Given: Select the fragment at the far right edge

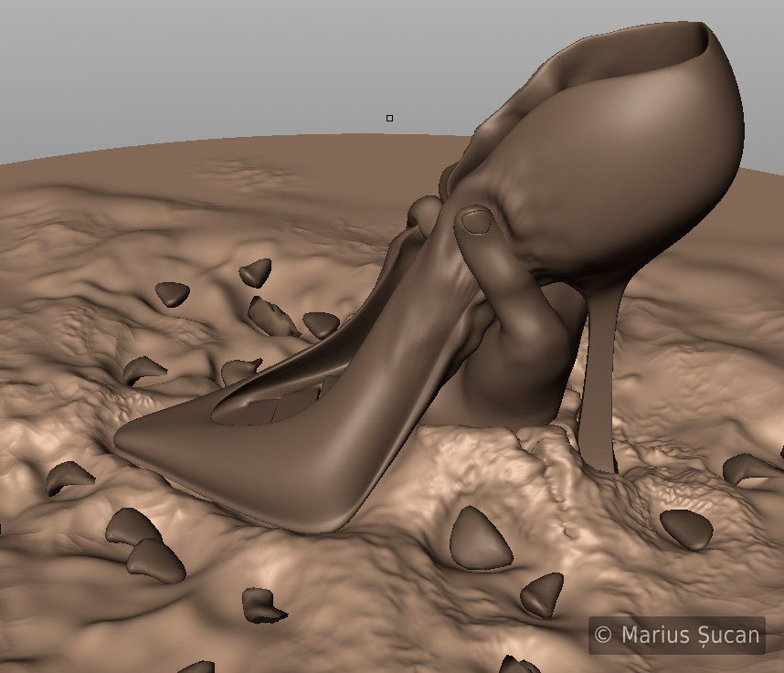Looking at the screenshot, I should [752, 468].
